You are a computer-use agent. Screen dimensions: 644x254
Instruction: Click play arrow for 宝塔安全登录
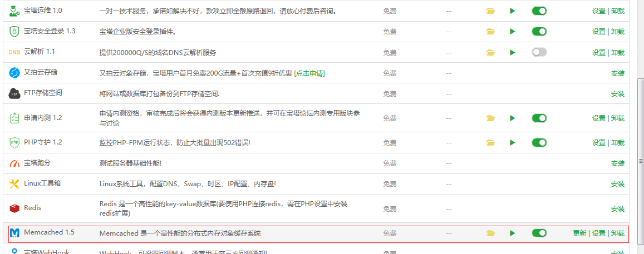512,31
